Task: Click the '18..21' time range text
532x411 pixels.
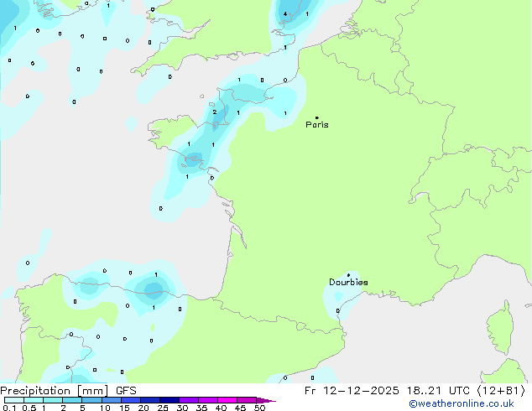Action: tap(424, 391)
